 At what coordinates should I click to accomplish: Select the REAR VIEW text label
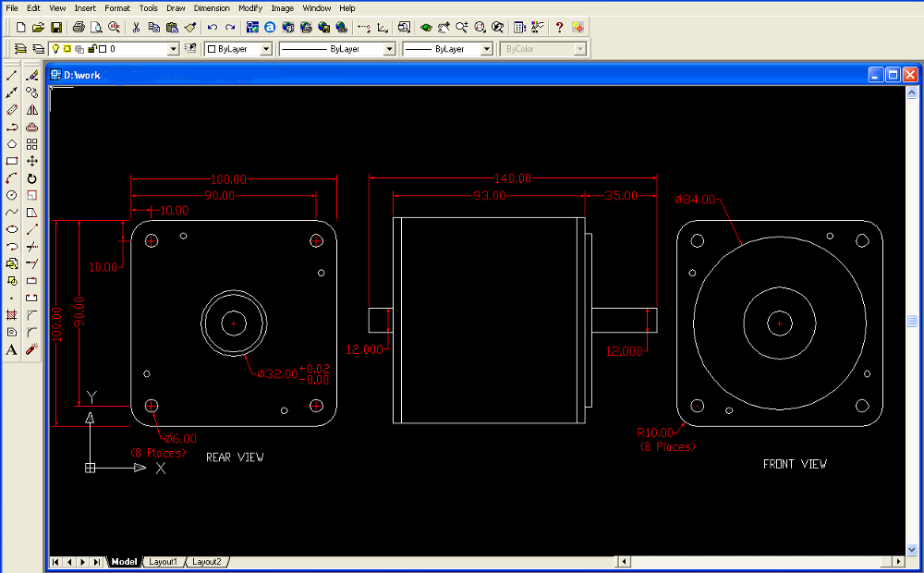[235, 457]
